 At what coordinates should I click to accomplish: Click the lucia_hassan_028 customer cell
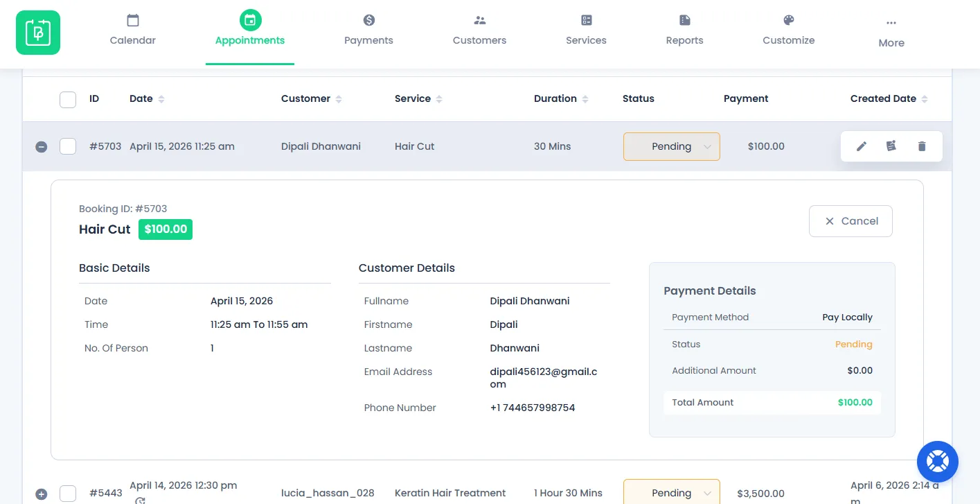point(328,493)
